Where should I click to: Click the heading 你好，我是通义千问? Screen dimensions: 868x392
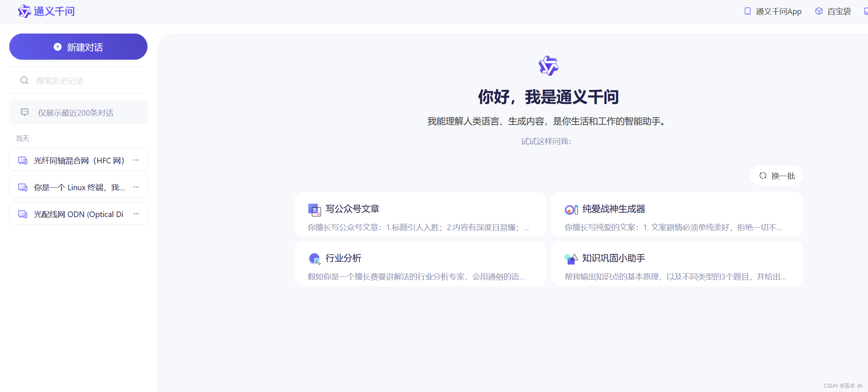tap(548, 97)
